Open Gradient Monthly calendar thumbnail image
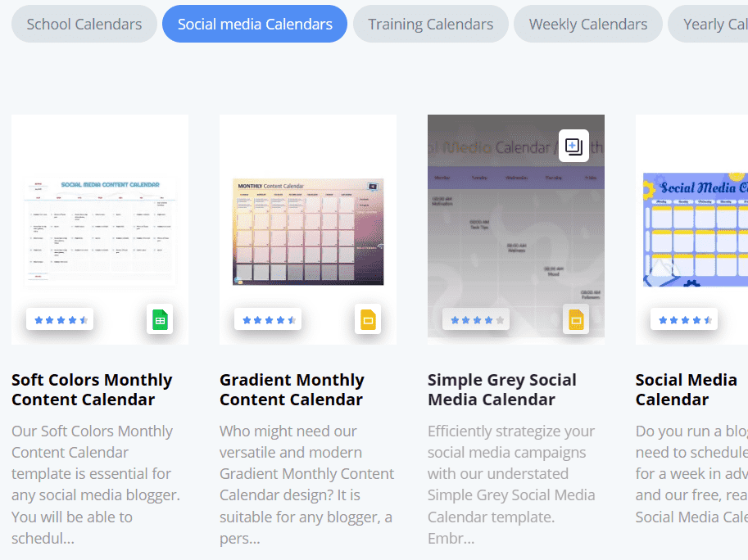The width and height of the screenshot is (748, 560). pyautogui.click(x=308, y=231)
